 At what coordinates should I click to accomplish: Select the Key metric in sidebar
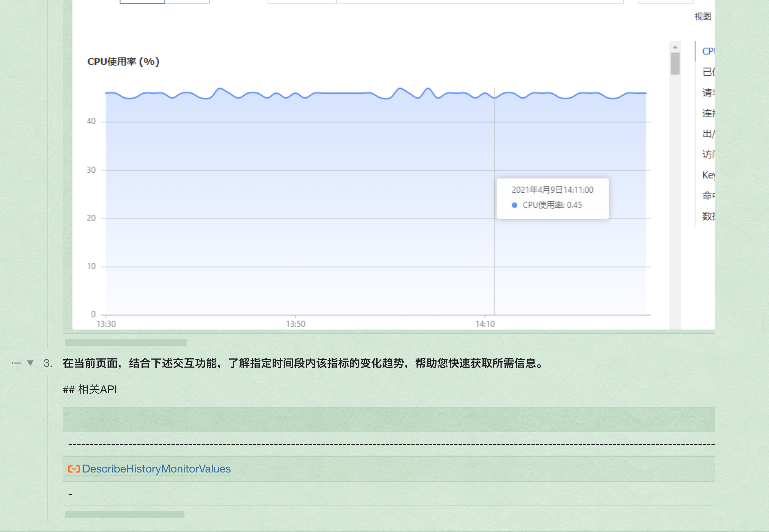pyautogui.click(x=708, y=175)
